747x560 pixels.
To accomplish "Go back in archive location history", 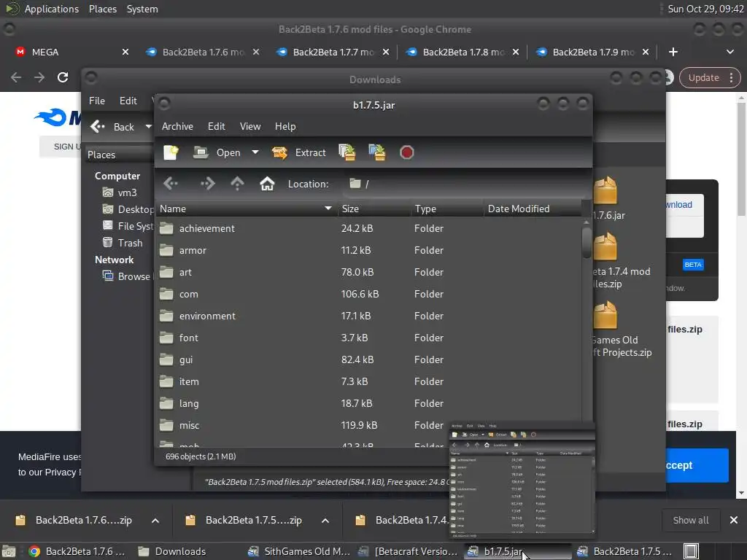I will click(x=171, y=183).
